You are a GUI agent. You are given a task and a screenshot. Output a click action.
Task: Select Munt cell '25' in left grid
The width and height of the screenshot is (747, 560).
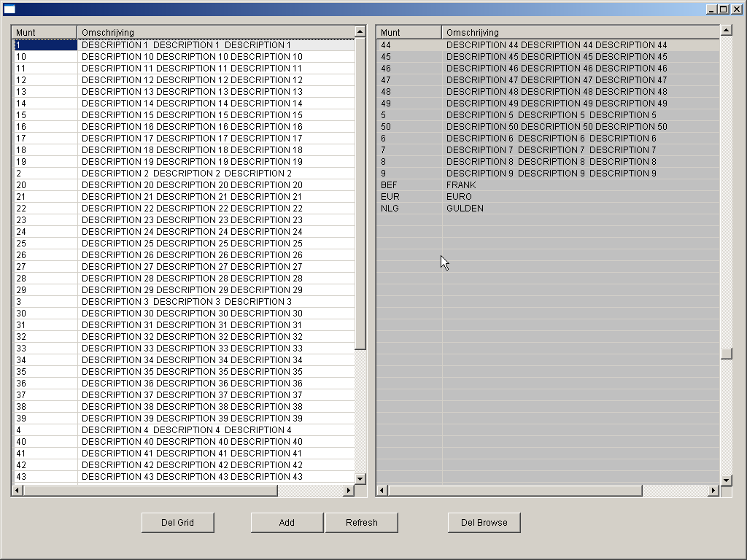[44, 244]
